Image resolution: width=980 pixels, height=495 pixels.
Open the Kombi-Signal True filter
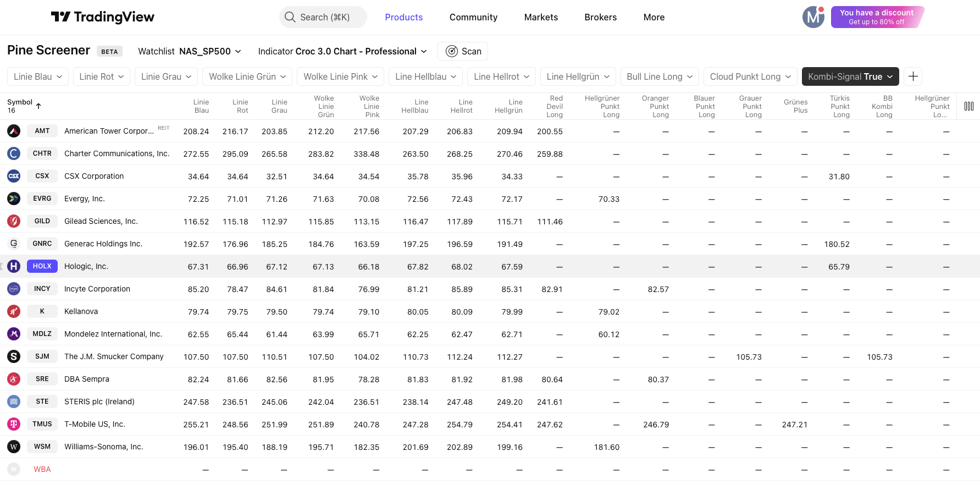tap(850, 76)
